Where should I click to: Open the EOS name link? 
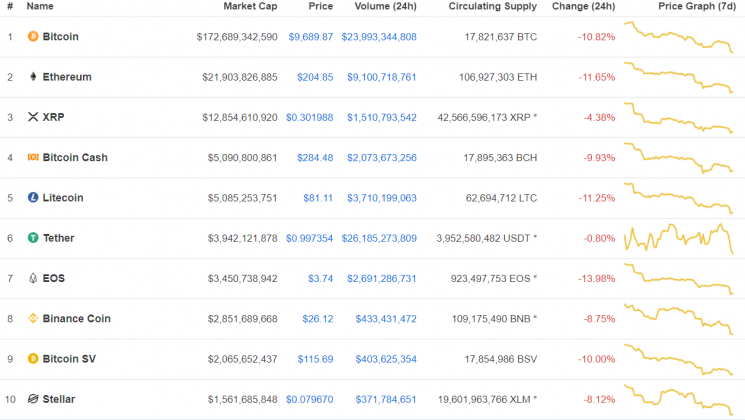pyautogui.click(x=54, y=278)
